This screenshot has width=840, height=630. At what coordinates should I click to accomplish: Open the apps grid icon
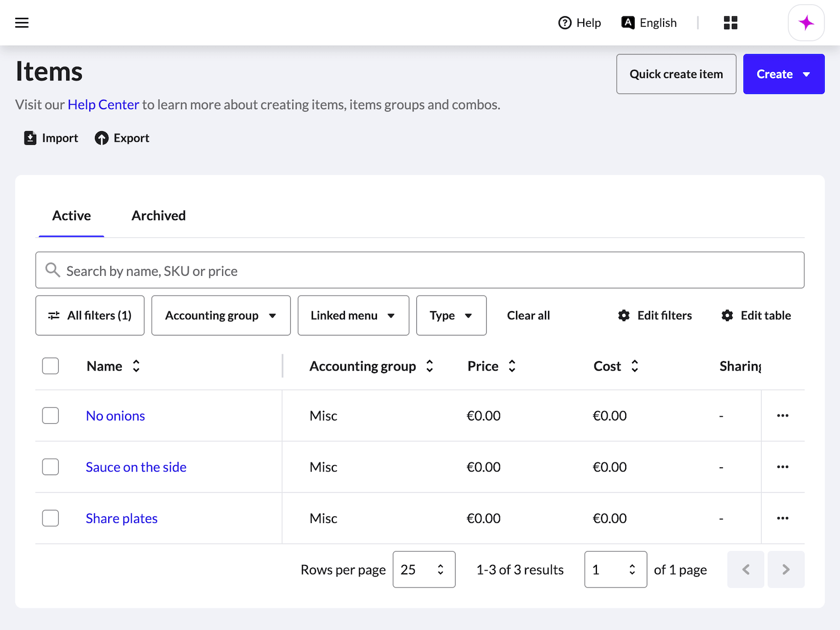pyautogui.click(x=730, y=23)
